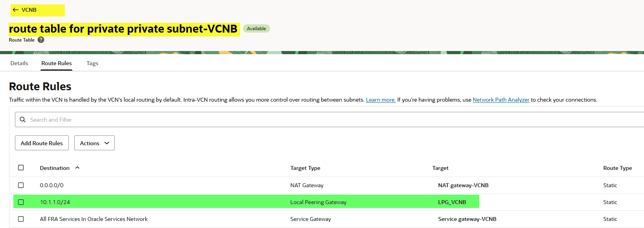Open the Route Table help icon

tap(41, 40)
